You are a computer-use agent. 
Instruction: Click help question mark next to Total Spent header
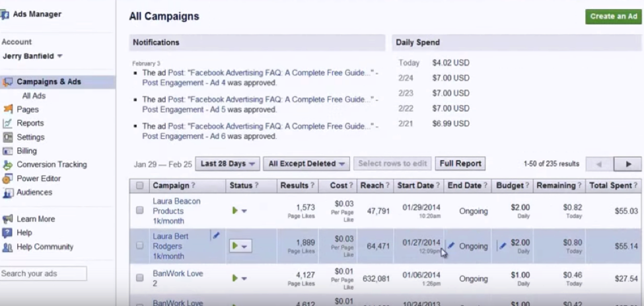click(636, 186)
